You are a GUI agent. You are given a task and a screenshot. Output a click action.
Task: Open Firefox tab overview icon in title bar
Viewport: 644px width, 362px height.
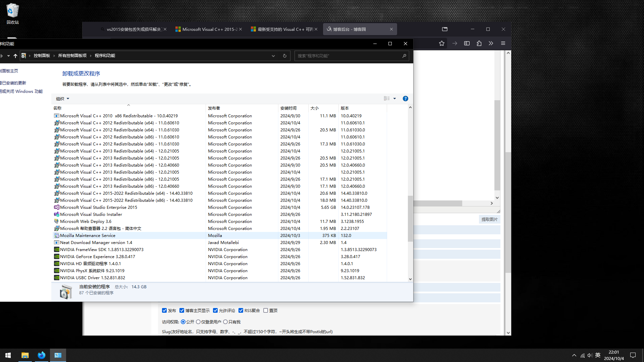445,29
